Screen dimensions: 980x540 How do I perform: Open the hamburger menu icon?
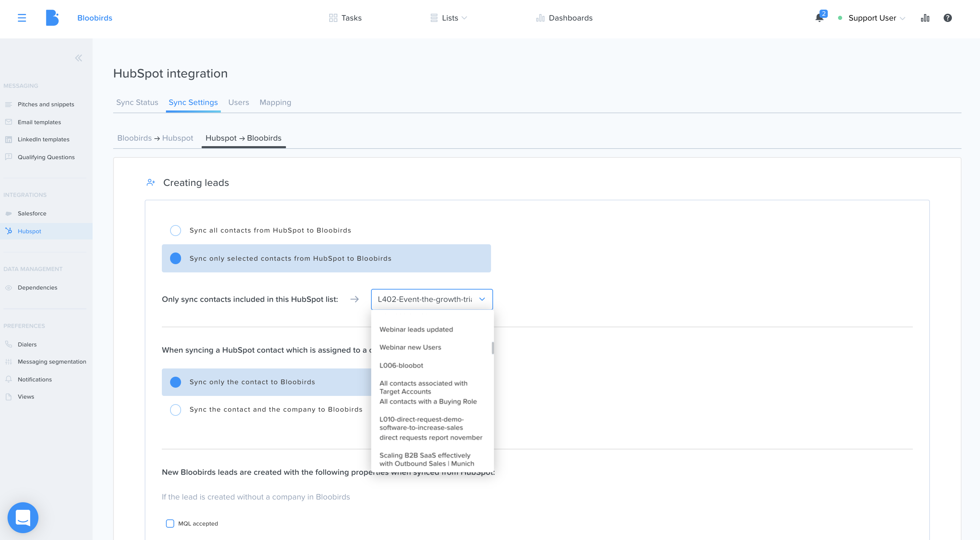22,18
